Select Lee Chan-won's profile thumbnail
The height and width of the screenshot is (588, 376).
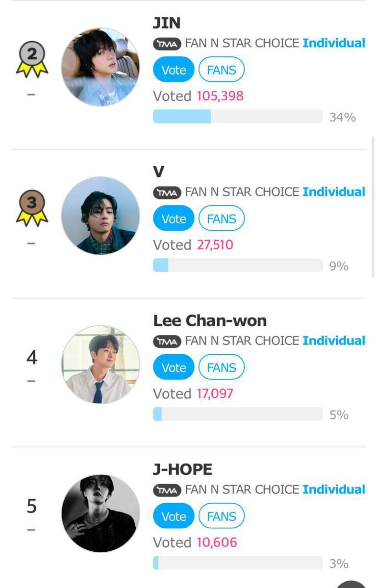100,365
